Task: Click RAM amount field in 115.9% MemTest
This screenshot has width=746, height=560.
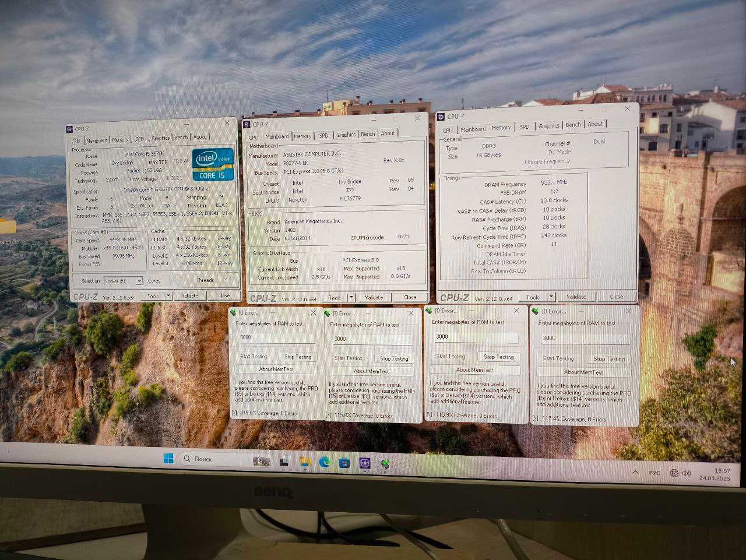Action: [476, 337]
